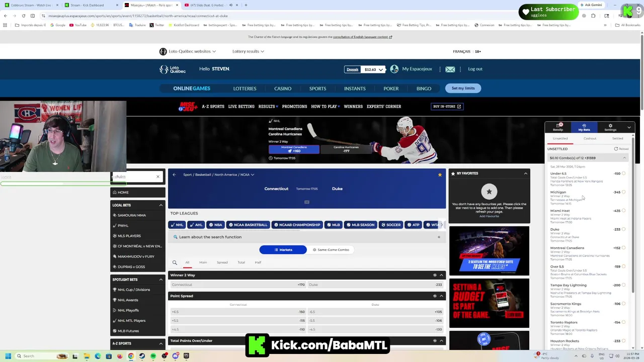The width and height of the screenshot is (644, 362).
Task: Open the Loto-Québec websites dropdown
Action: 188,51
